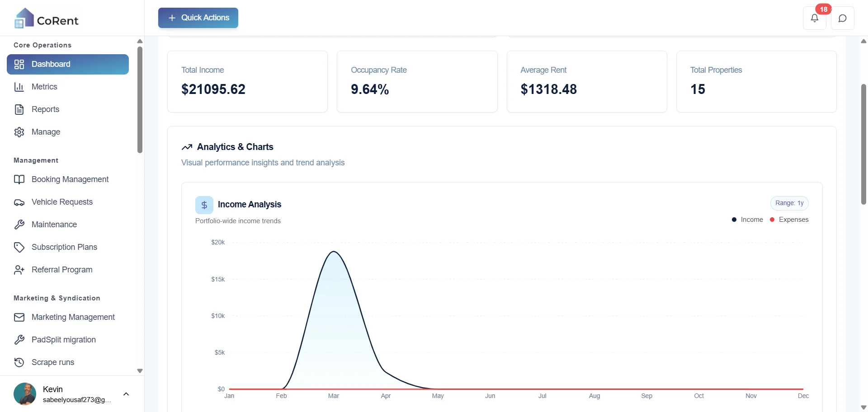Navigate to Manage

(68, 132)
